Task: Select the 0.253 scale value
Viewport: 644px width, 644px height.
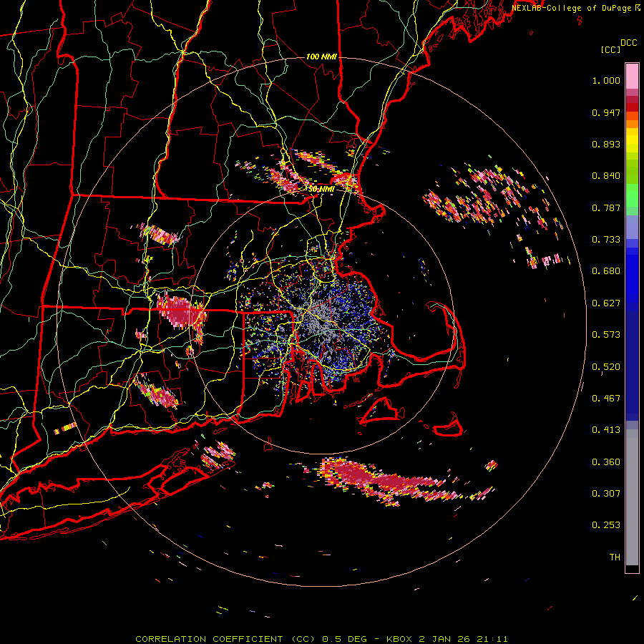Action: [606, 525]
